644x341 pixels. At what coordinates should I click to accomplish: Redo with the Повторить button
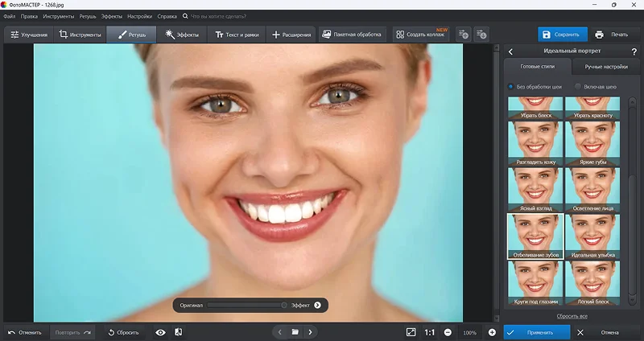tap(72, 332)
